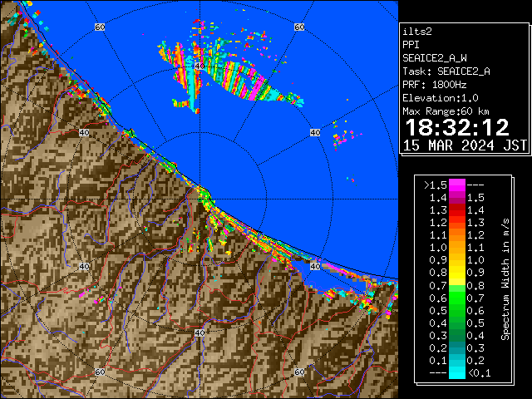Click the 'PRF: 1800Hz' text
The height and width of the screenshot is (399, 532).
pyautogui.click(x=435, y=85)
